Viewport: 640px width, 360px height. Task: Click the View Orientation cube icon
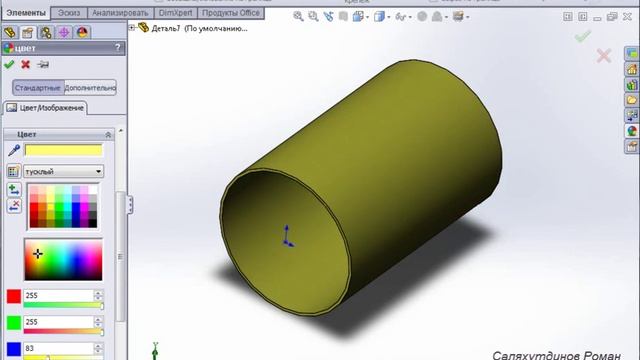tap(358, 17)
